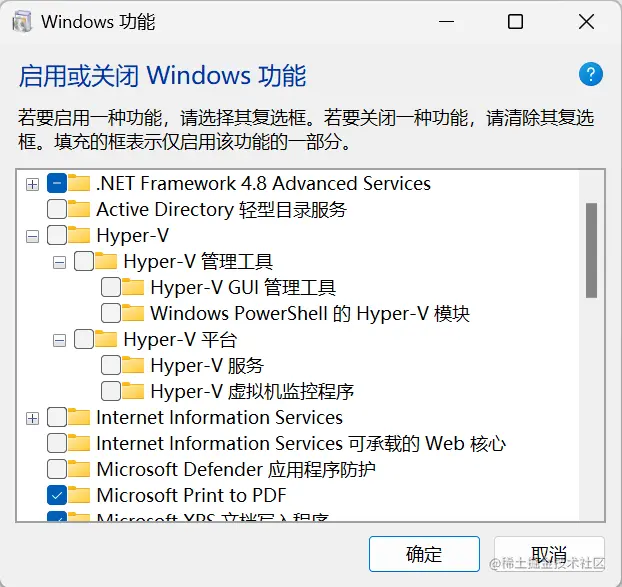Enable the Hyper-V checkbox
Image resolution: width=622 pixels, height=587 pixels.
click(x=57, y=236)
